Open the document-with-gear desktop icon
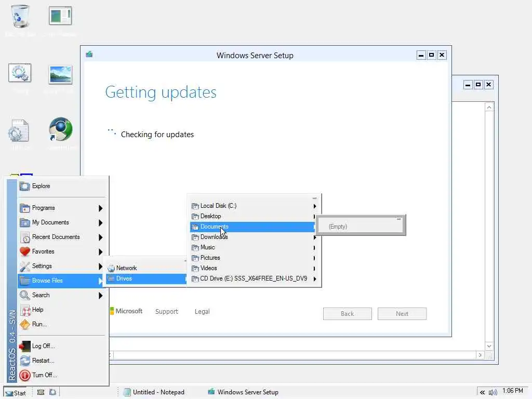Image resolution: width=532 pixels, height=399 pixels. (19, 130)
